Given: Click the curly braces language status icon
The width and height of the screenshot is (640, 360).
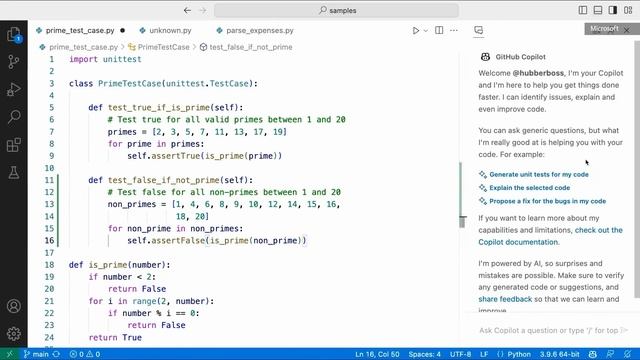Looking at the screenshot, I should 500,354.
